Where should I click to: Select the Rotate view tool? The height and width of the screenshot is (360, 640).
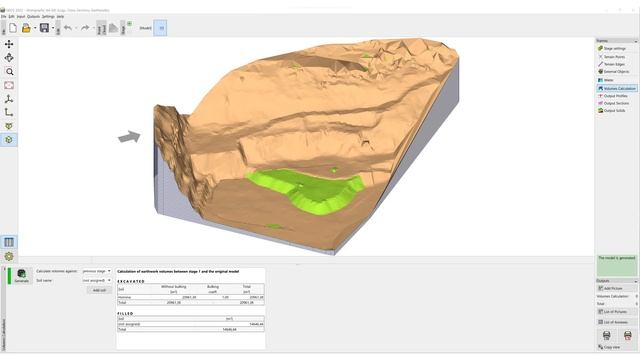tap(9, 58)
